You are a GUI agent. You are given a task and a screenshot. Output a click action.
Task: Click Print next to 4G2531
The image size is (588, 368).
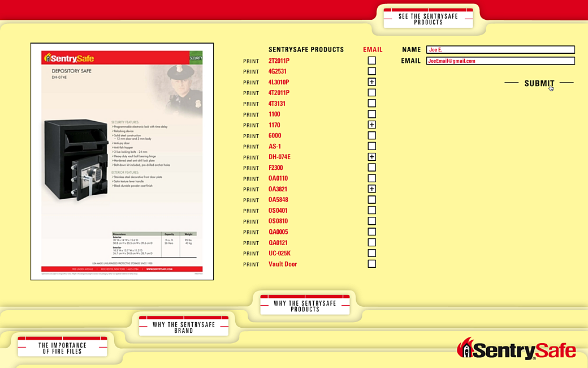click(251, 72)
